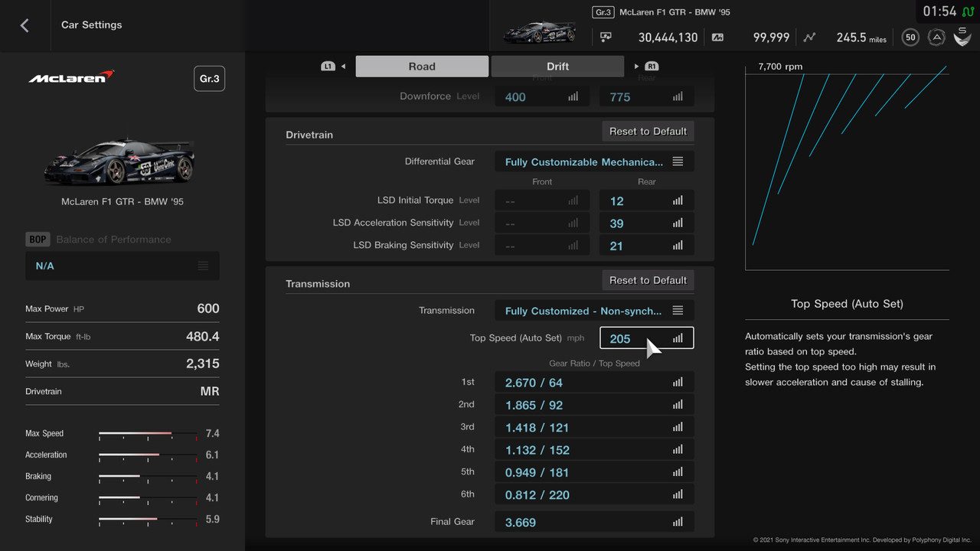
Task: Click the Max Power 600 value
Action: click(x=208, y=308)
